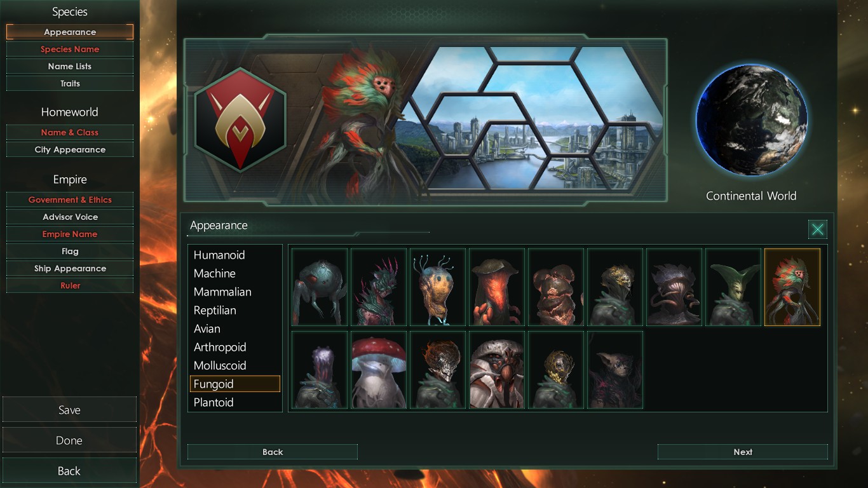The image size is (868, 488).
Task: Go to Ship Appearance section
Action: [70, 268]
